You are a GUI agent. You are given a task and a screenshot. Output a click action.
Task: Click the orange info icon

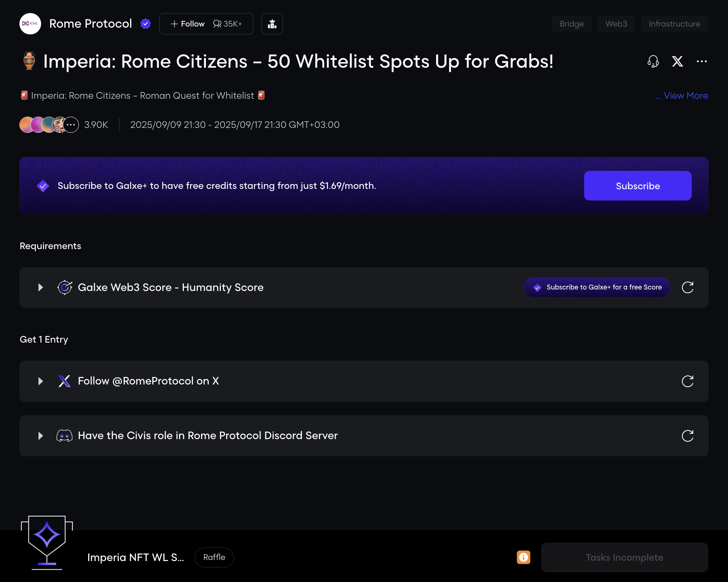pos(523,557)
